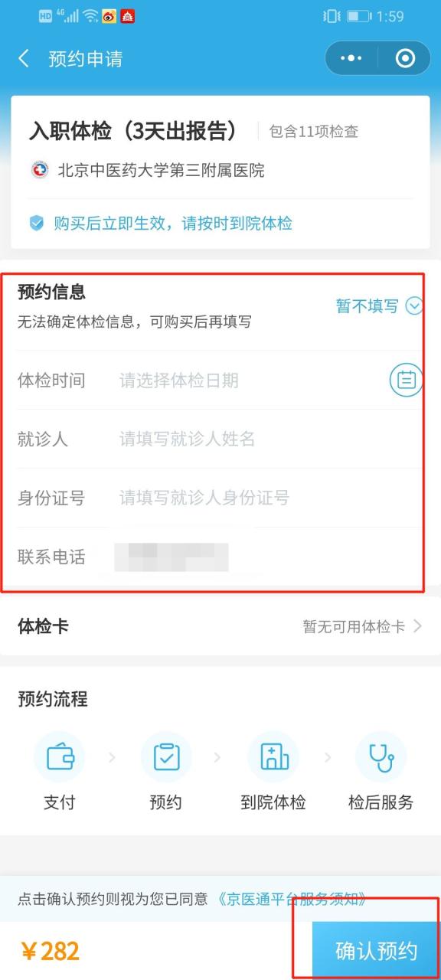
Task: Tap the 支付 wallet step icon
Action: [x=60, y=756]
